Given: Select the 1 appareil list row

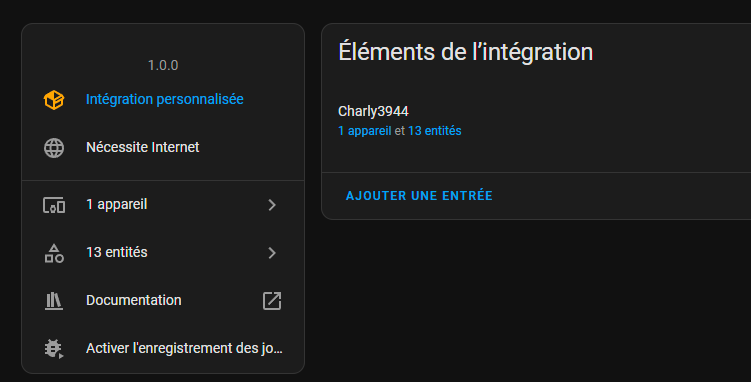Looking at the screenshot, I should coord(163,205).
